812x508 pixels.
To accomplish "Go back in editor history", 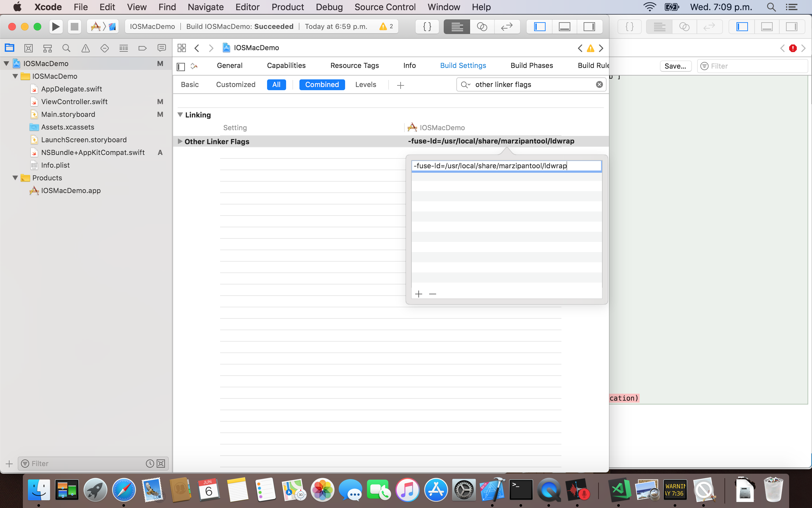I will 197,48.
